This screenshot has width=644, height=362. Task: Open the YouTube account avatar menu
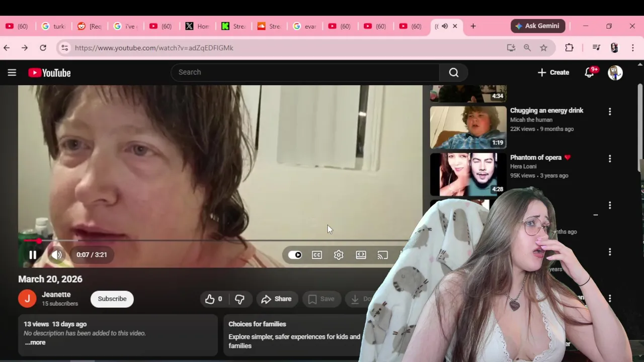615,72
